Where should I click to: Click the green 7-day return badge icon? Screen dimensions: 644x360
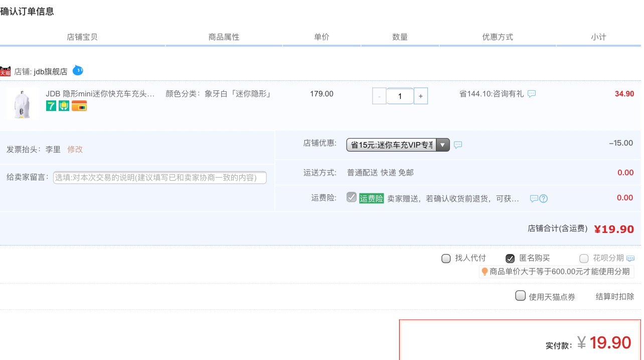51,106
